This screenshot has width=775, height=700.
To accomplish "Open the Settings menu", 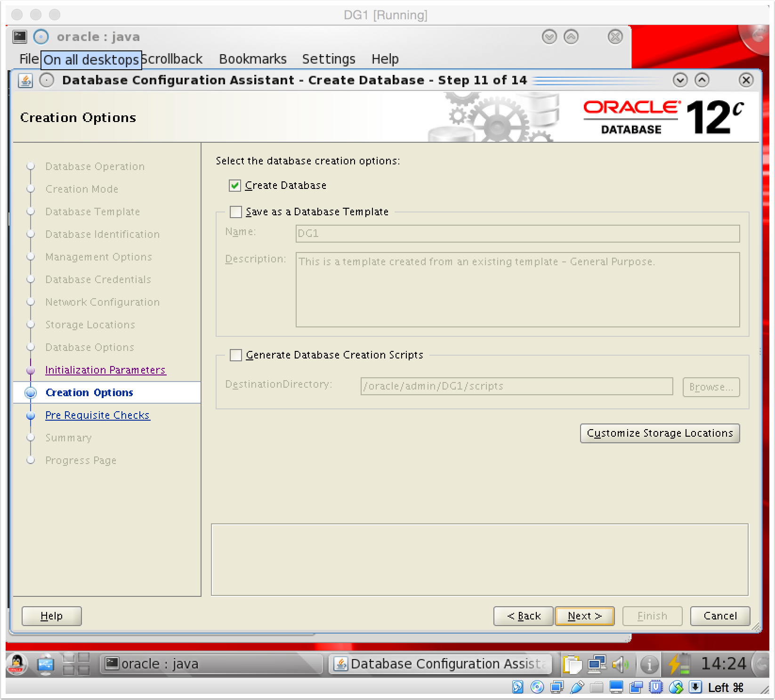I will tap(329, 59).
